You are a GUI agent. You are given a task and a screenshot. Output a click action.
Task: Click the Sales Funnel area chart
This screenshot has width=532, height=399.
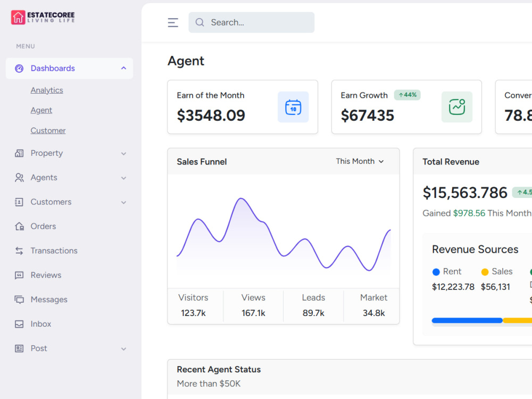click(x=284, y=234)
